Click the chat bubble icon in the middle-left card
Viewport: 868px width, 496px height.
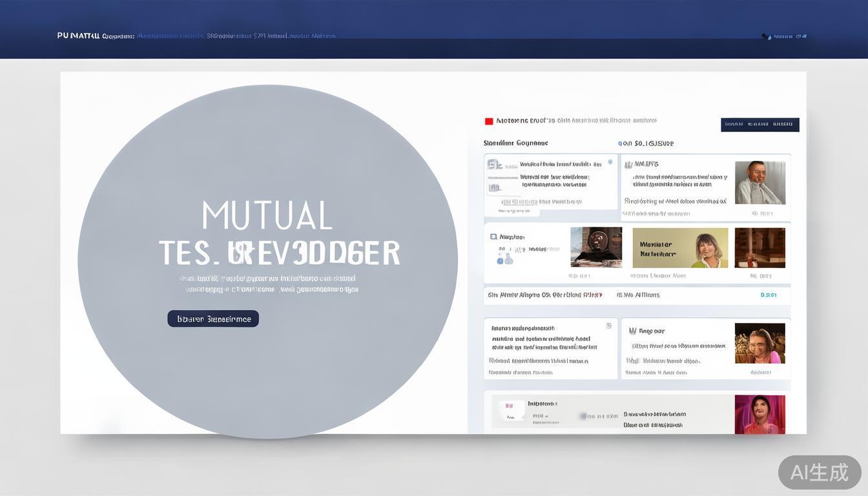click(493, 237)
